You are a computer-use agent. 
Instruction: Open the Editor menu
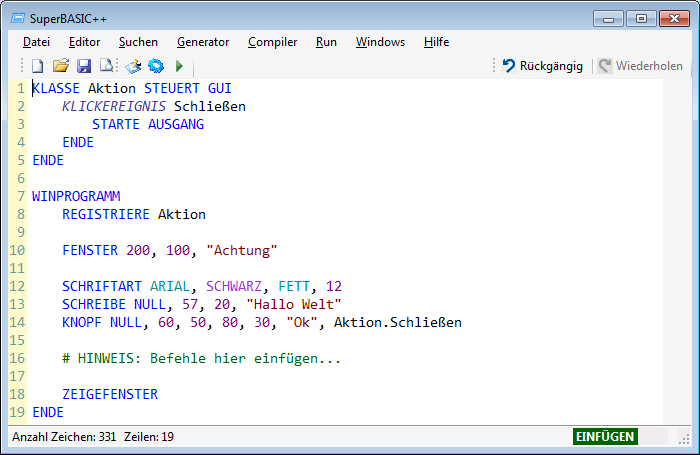(84, 42)
